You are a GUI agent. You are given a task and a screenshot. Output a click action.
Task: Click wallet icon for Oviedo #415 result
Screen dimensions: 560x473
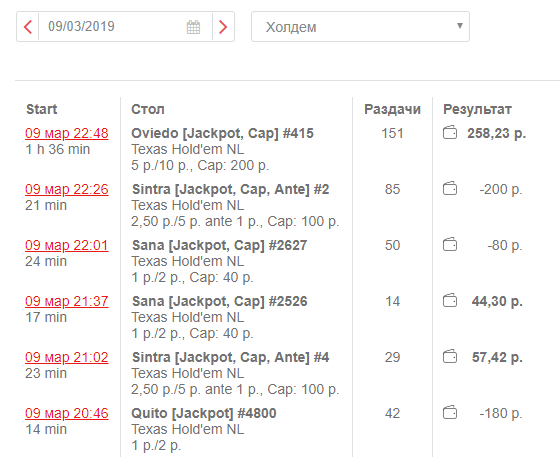tap(450, 133)
